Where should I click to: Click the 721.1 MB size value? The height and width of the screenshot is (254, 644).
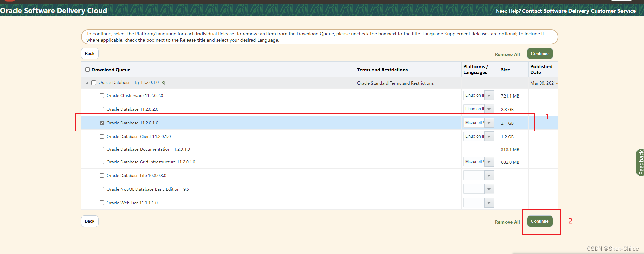coord(510,96)
